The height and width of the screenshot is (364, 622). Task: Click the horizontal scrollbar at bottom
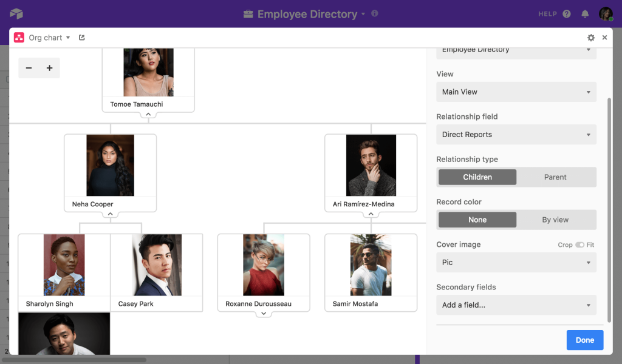(75, 360)
